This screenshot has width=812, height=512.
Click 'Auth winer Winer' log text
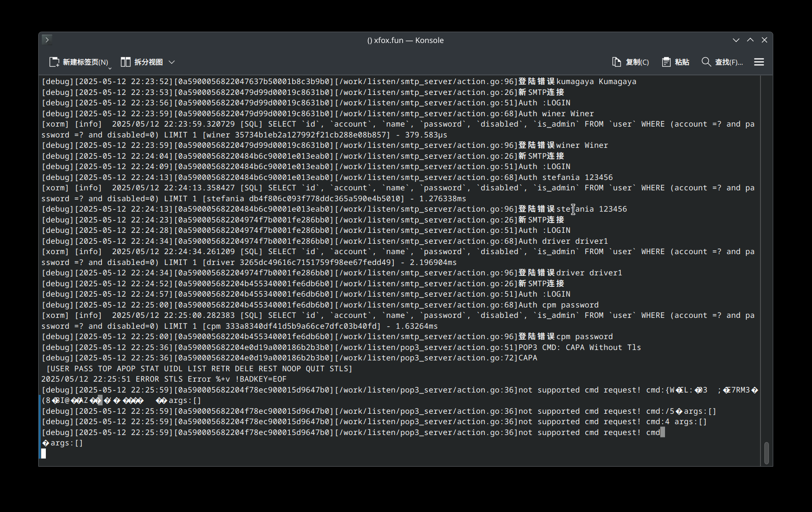coord(556,113)
